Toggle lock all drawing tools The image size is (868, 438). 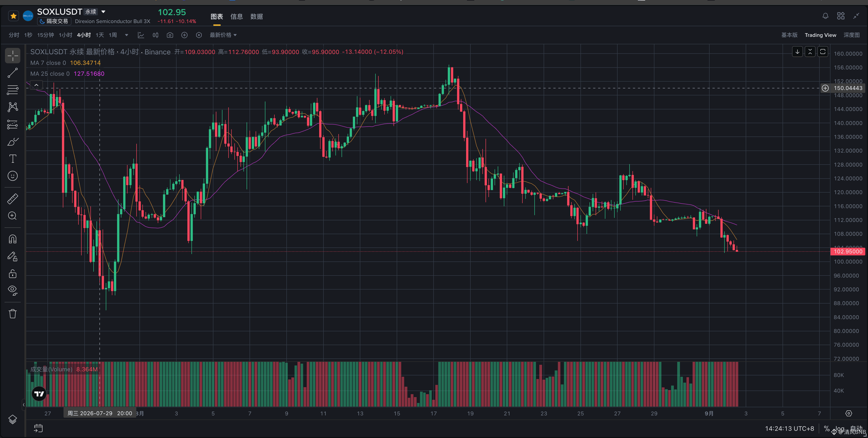pos(12,274)
